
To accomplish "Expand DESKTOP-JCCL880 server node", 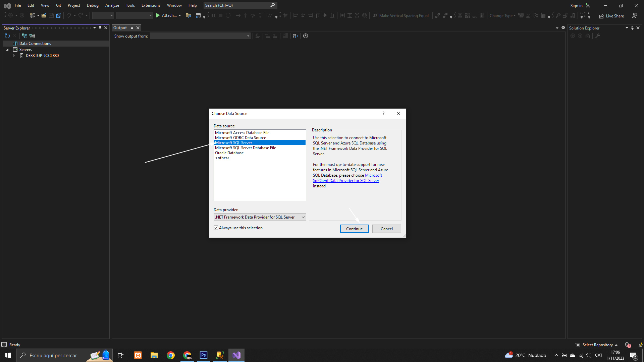I will pyautogui.click(x=14, y=56).
